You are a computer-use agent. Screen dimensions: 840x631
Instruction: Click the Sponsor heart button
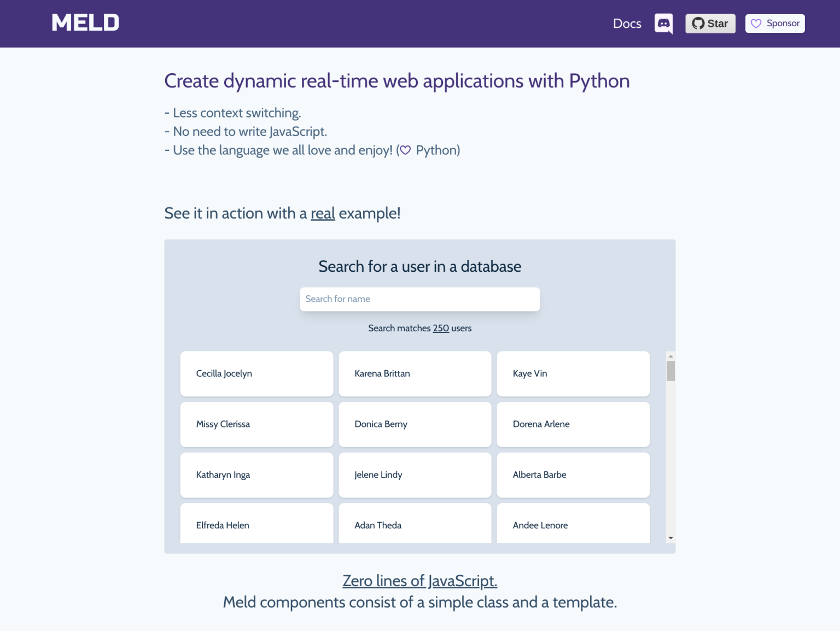point(774,24)
